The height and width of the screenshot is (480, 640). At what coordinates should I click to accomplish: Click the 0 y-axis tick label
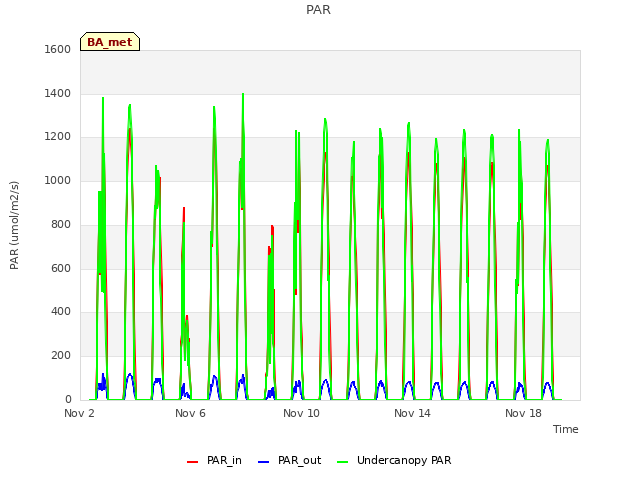[68, 400]
